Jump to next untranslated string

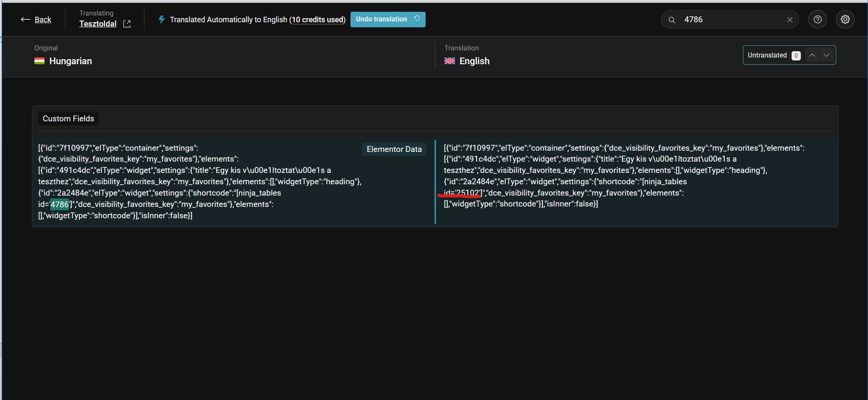click(x=826, y=55)
